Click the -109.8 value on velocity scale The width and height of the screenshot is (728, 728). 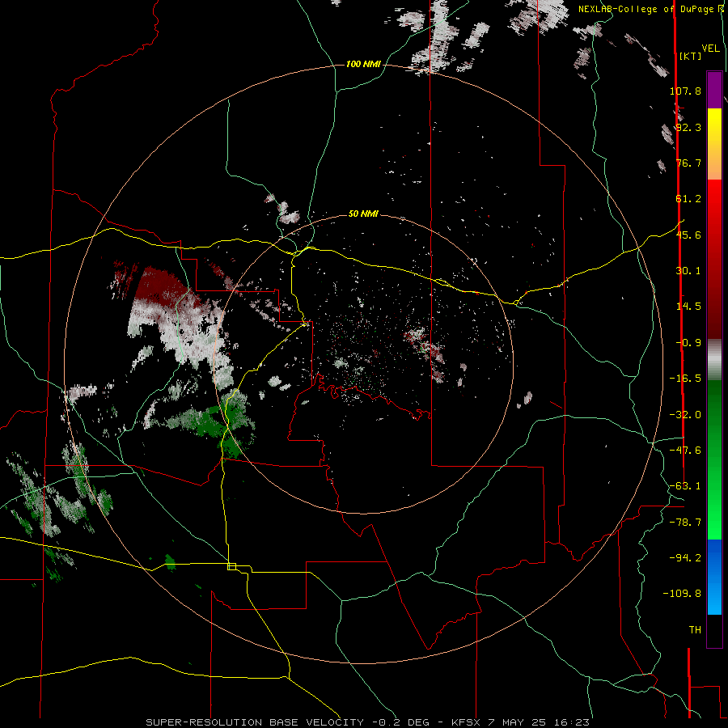682,594
